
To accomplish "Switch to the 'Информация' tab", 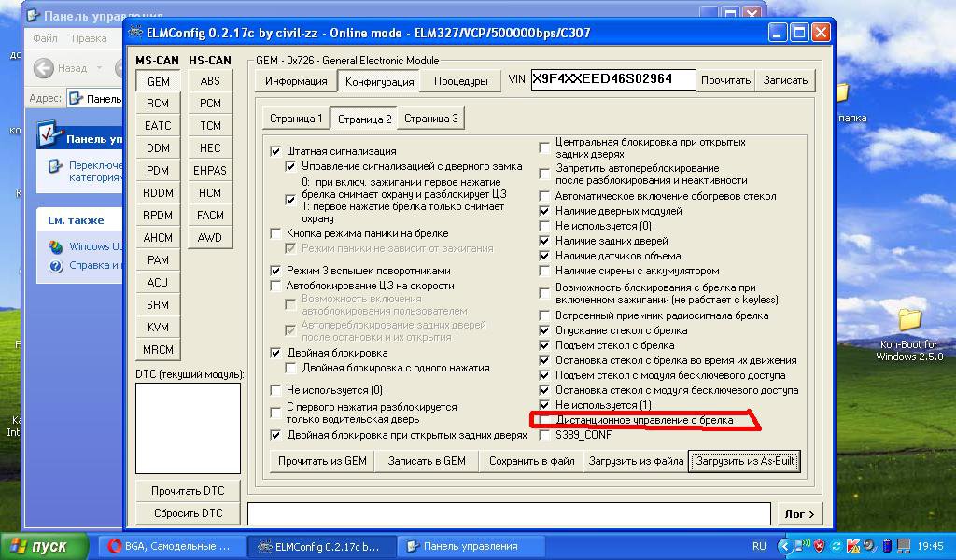I will click(296, 81).
